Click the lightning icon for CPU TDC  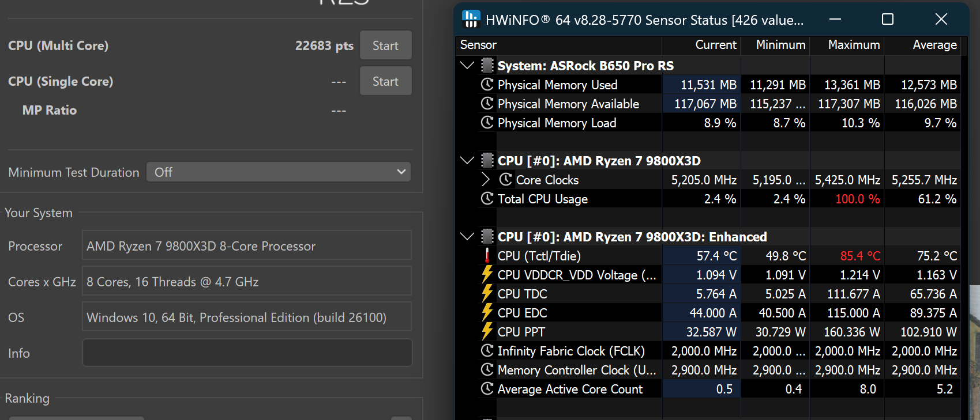tap(487, 293)
